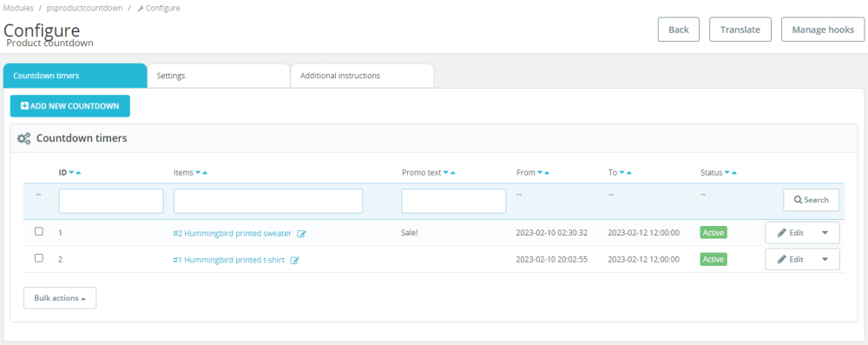Open #1 Hummingbird printed t-shirt link

coord(228,260)
